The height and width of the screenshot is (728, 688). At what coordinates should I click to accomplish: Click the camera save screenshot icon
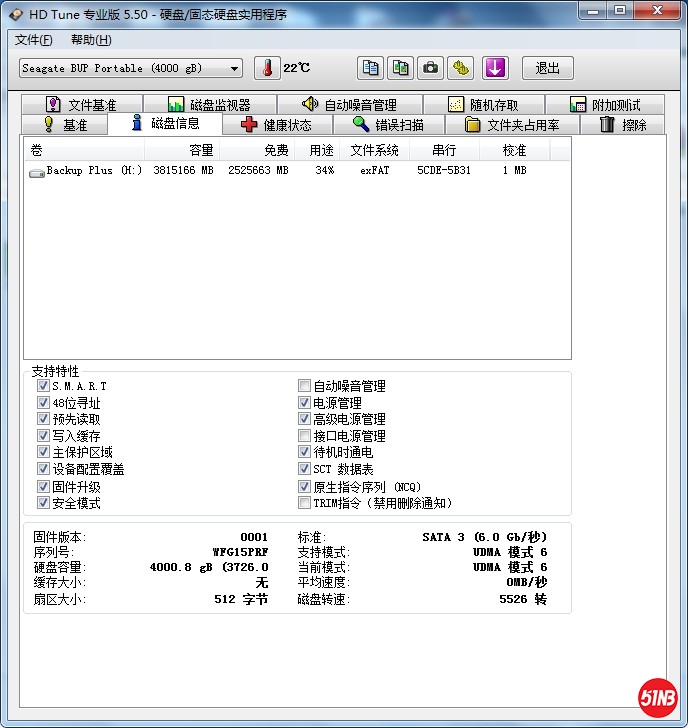coord(430,68)
